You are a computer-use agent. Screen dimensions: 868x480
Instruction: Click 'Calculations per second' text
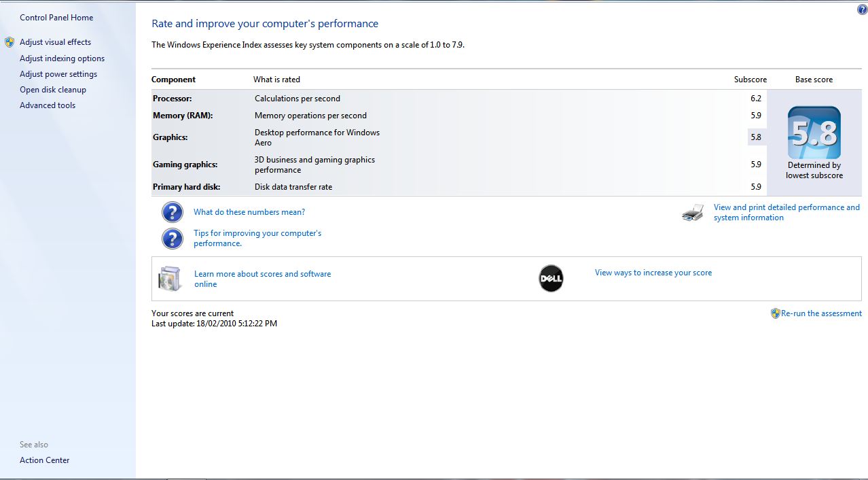click(x=297, y=99)
